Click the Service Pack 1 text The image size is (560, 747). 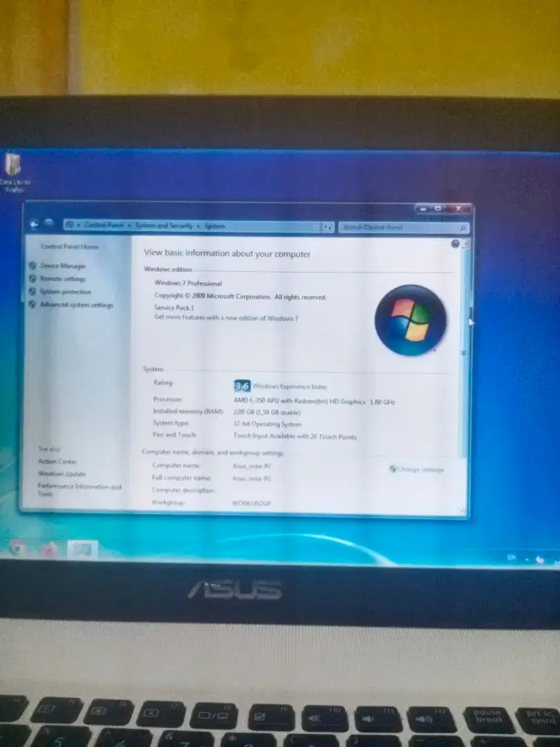click(174, 308)
